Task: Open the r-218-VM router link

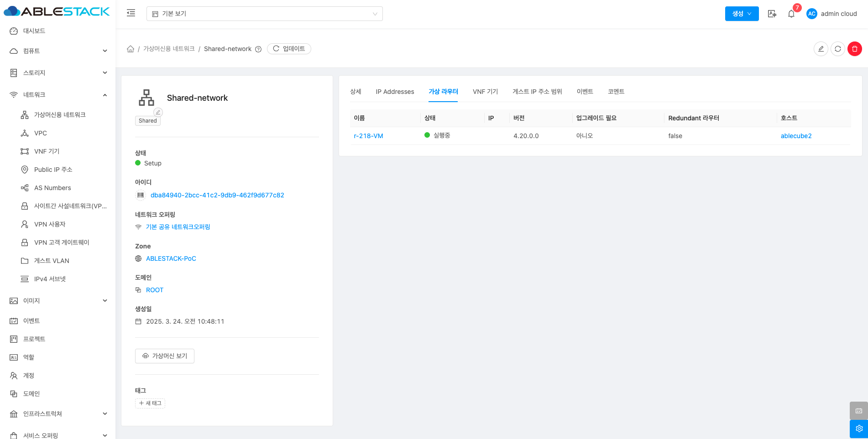Action: click(x=368, y=136)
